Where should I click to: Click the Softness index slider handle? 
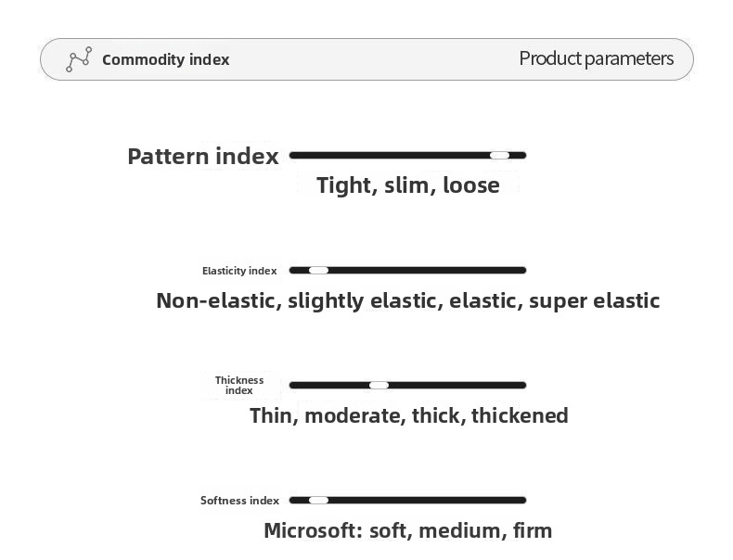click(318, 500)
